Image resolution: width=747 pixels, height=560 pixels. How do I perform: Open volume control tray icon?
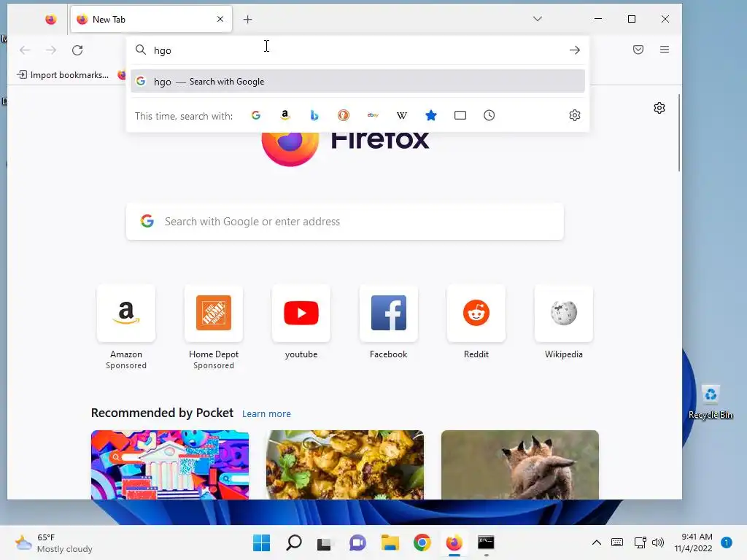[x=658, y=542]
